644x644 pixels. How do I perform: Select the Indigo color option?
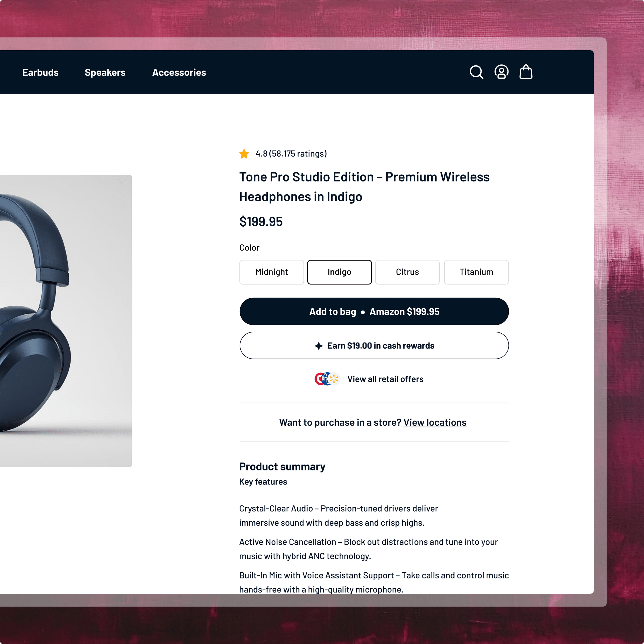click(x=339, y=272)
